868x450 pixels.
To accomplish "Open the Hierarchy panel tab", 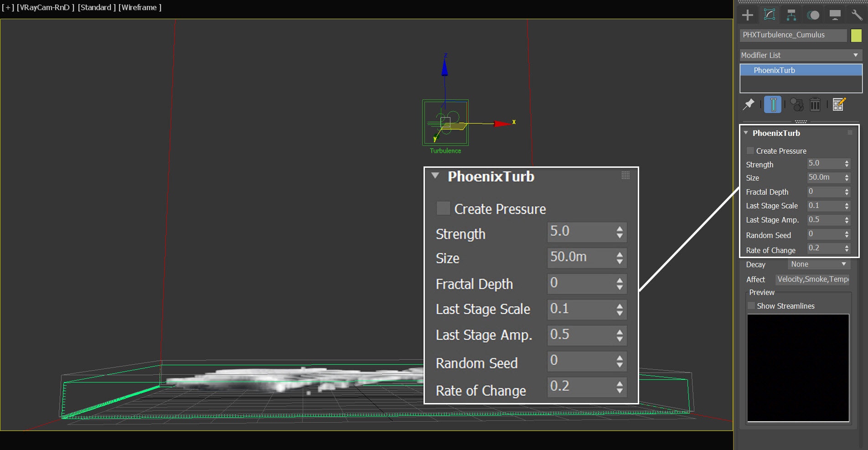I will (791, 15).
